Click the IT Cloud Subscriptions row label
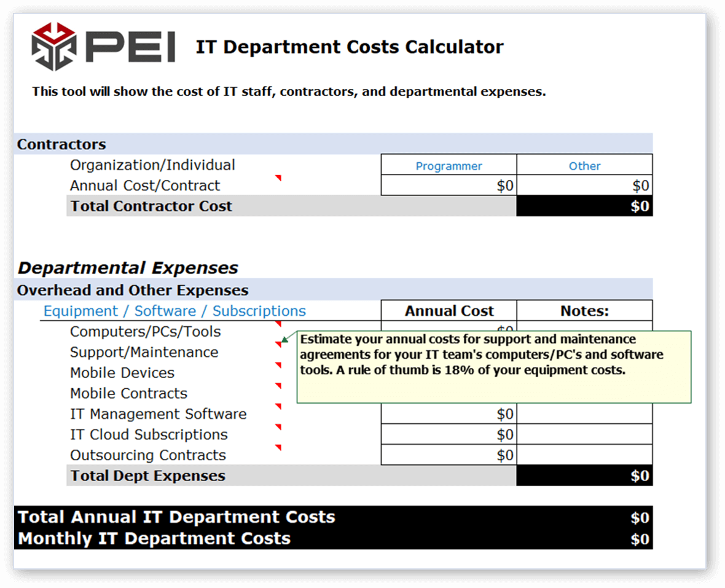The width and height of the screenshot is (725, 588). tap(149, 434)
